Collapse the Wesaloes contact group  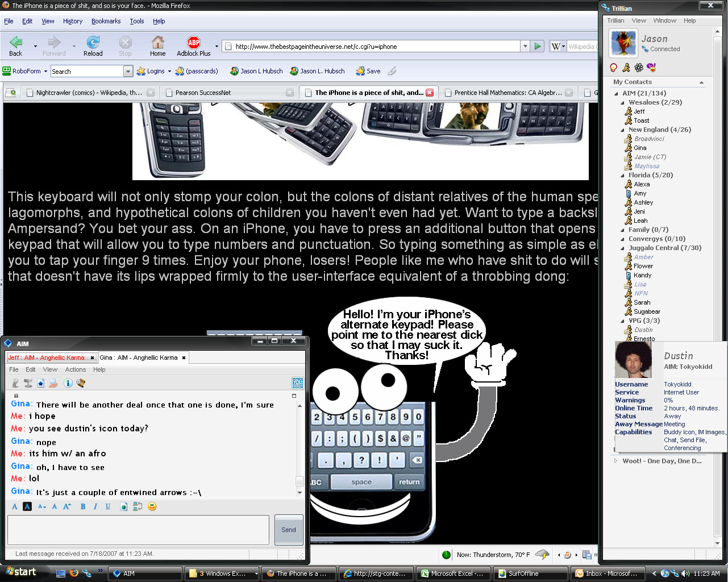(x=623, y=103)
